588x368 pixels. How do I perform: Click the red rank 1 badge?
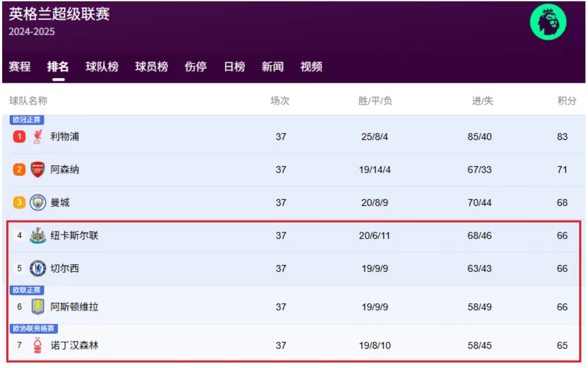19,137
